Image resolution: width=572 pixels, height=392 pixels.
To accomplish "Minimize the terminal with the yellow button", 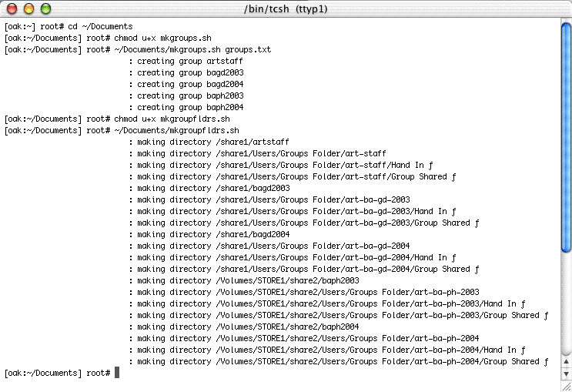I will click(x=29, y=8).
